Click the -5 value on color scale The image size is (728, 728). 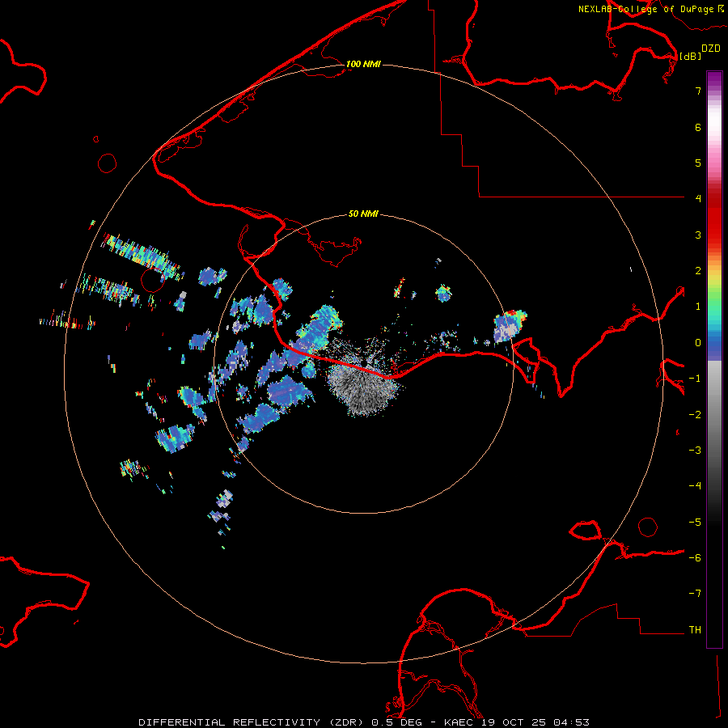(x=695, y=523)
